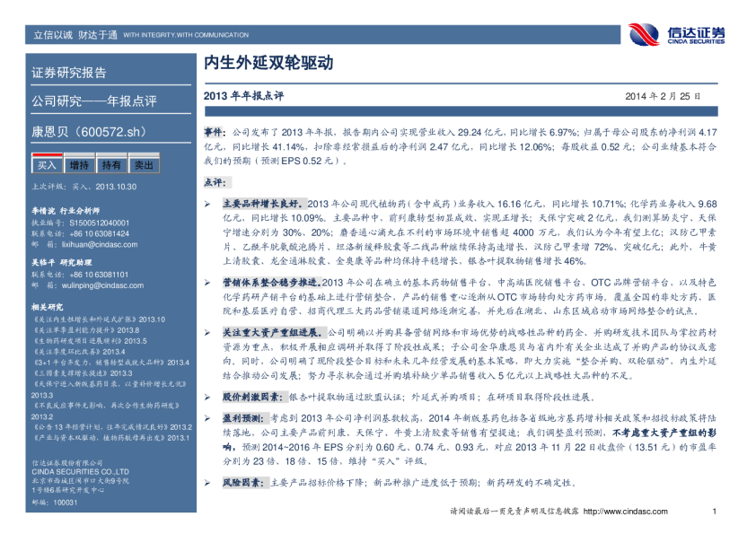756x534 pixels.
Task: Select the 增持 rating box
Action: [x=79, y=165]
